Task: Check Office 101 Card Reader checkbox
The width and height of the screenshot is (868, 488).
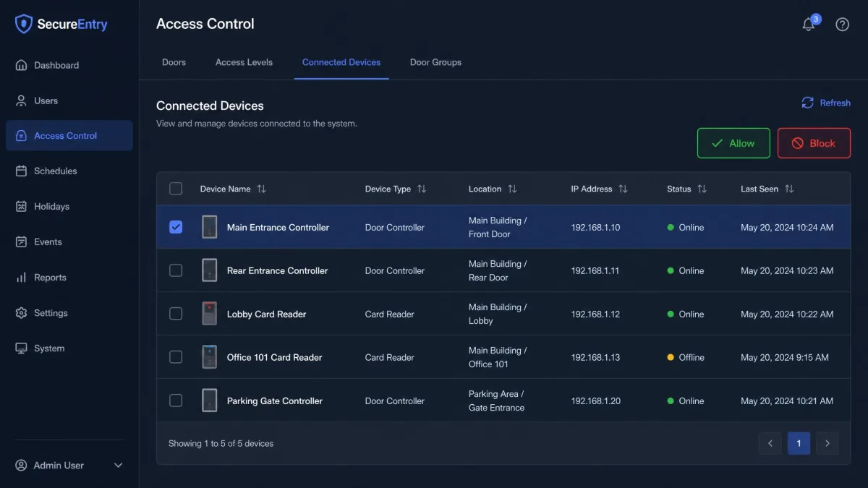Action: 176,357
